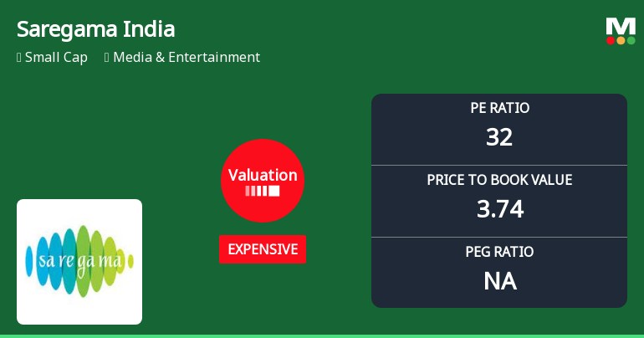Select the PRICE TO BOOK VALUE heading
Viewport: 644px width, 338px height.
click(x=499, y=180)
